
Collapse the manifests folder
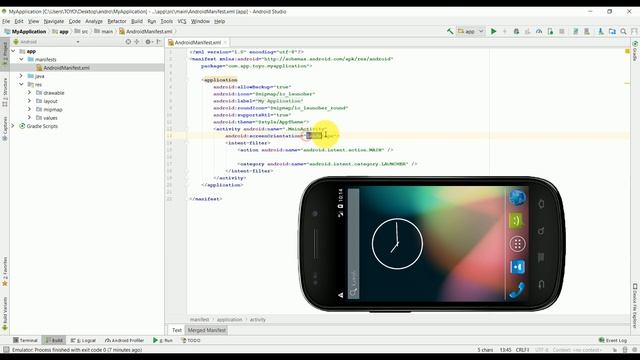[21, 59]
